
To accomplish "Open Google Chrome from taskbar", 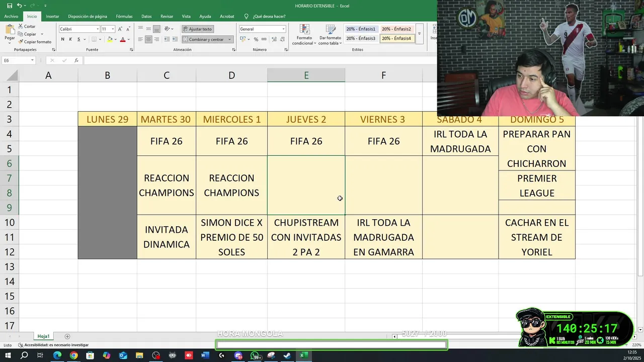I will pyautogui.click(x=73, y=355).
